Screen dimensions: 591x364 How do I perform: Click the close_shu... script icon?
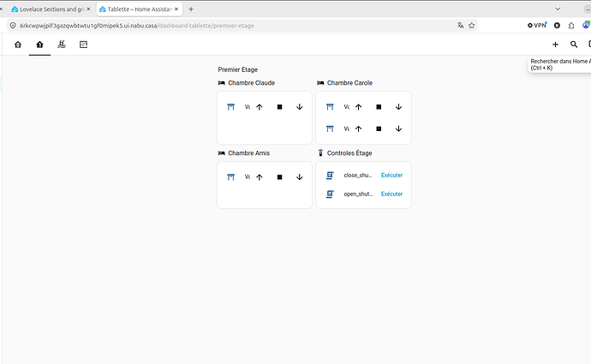(x=330, y=176)
